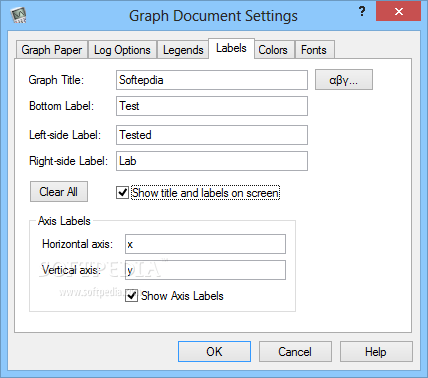Click the Bottom Label field containing Test

tap(212, 106)
